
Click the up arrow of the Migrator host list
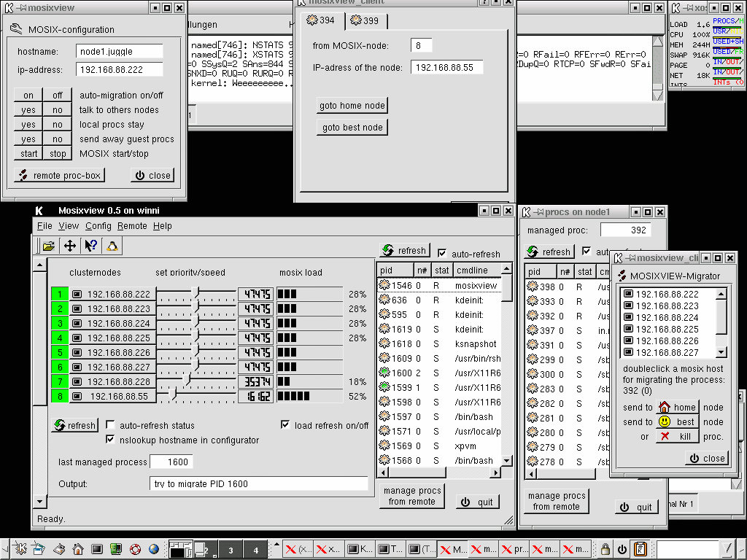(721, 294)
